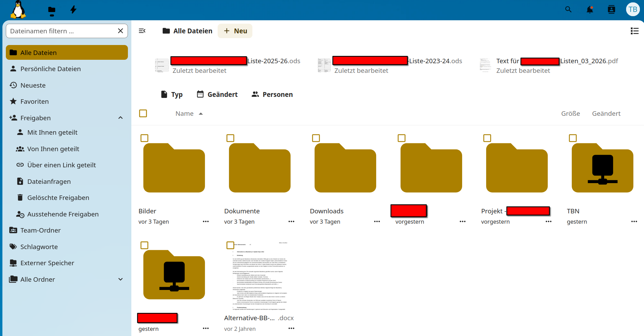Open the Files app icon in top bar
644x336 pixels.
tap(52, 10)
